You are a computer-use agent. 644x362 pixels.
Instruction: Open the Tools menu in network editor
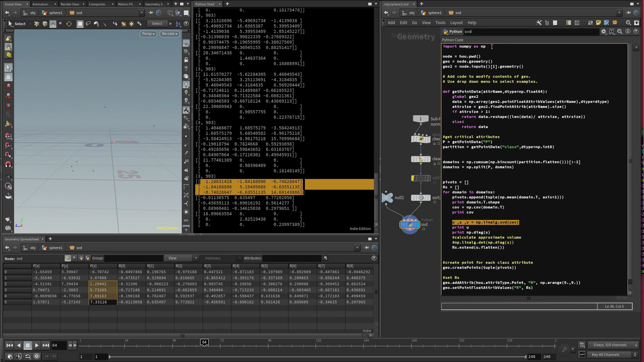click(440, 23)
